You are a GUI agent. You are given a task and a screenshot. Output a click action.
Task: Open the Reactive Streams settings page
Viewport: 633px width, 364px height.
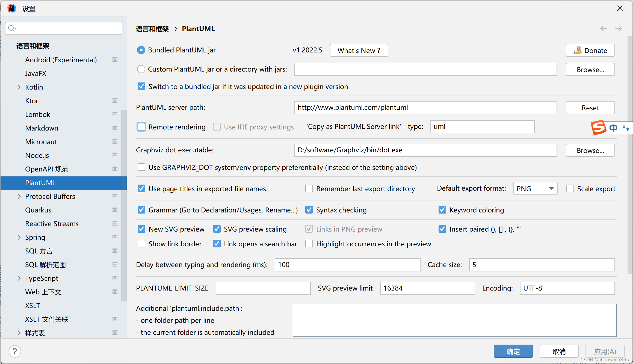[52, 223]
